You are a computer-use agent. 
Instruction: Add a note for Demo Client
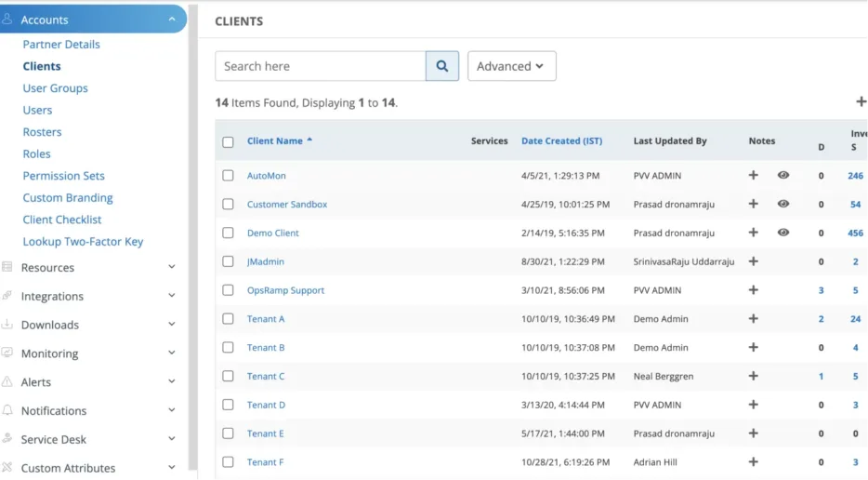click(753, 233)
